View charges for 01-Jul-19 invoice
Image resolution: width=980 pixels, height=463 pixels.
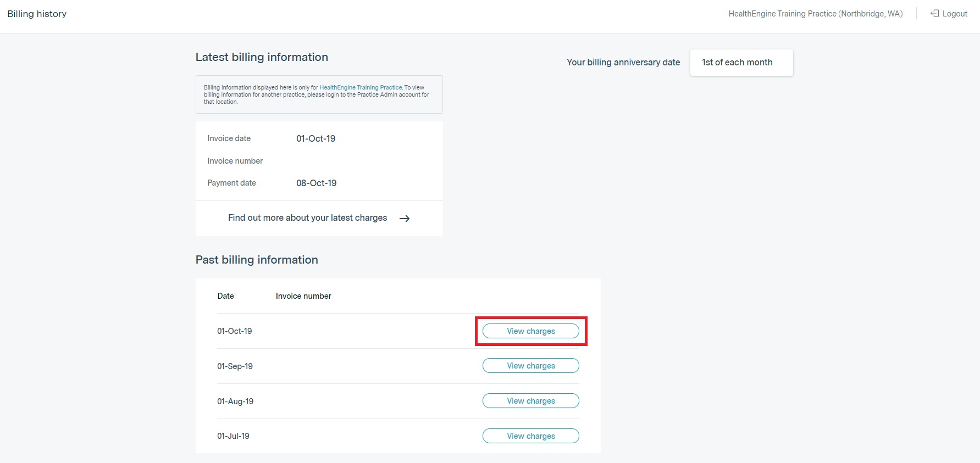[531, 436]
